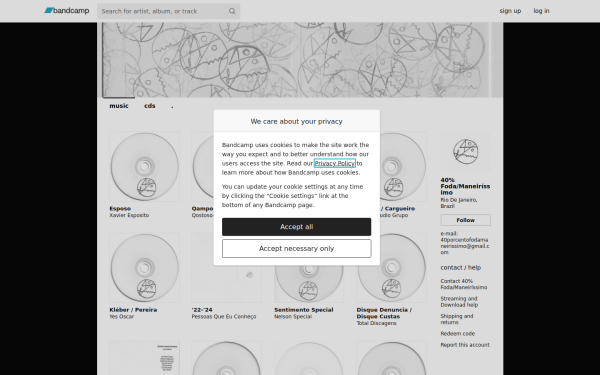Click the Yes Oscar artist name
Viewport: 600px width, 375px height.
coord(122,316)
